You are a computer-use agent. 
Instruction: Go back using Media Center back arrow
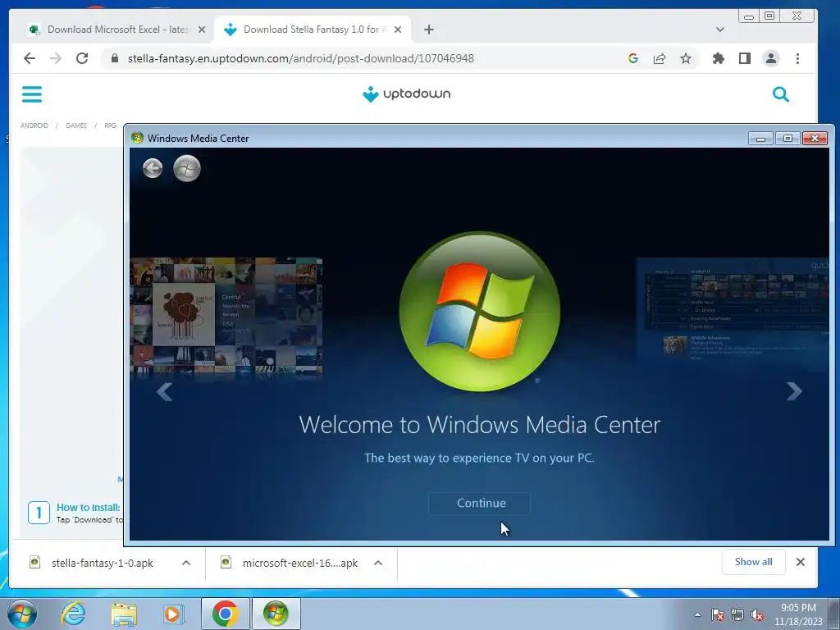[x=153, y=168]
